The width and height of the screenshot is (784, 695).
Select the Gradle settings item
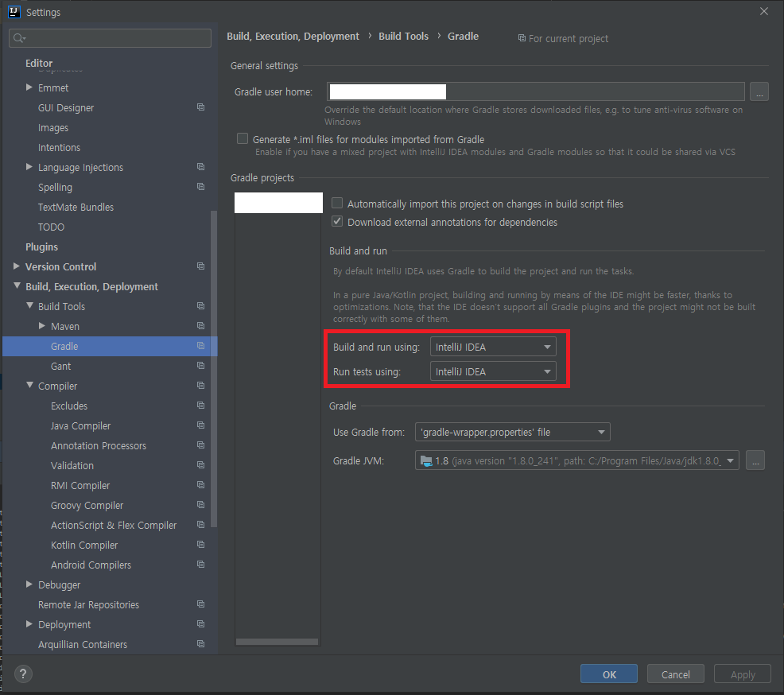point(110,346)
